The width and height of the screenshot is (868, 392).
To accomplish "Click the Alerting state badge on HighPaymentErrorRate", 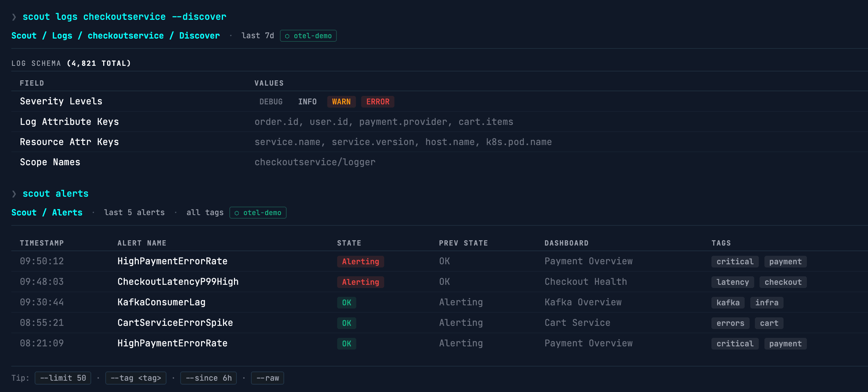I will click(x=360, y=261).
